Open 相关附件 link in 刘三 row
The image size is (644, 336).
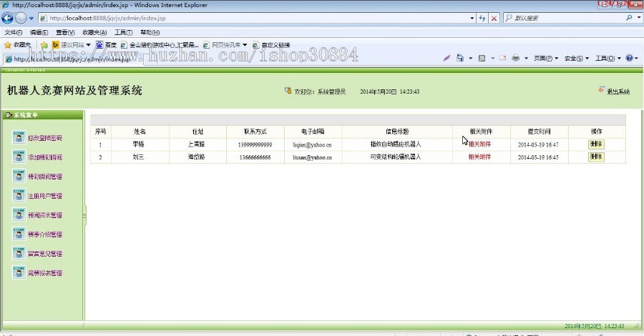tap(479, 157)
